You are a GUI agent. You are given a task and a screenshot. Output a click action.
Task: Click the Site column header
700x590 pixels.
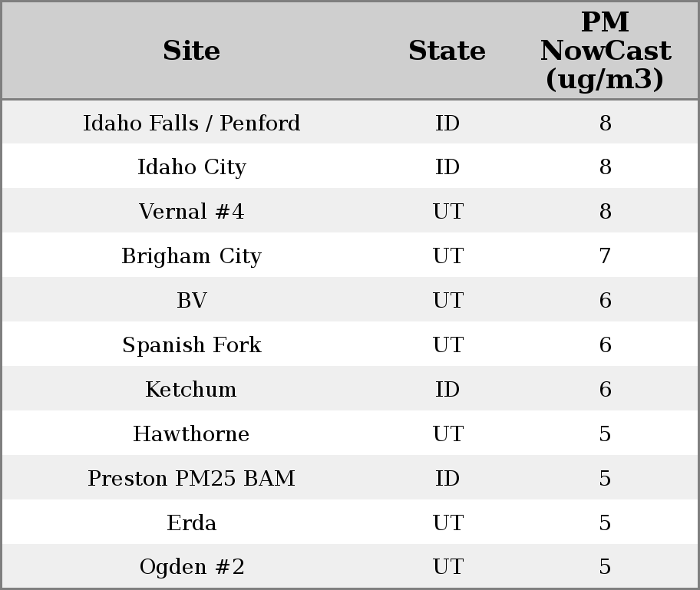191,51
